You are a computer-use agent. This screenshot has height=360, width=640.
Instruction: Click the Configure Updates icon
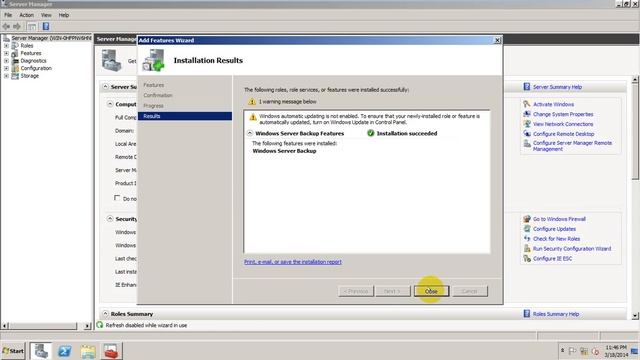527,229
